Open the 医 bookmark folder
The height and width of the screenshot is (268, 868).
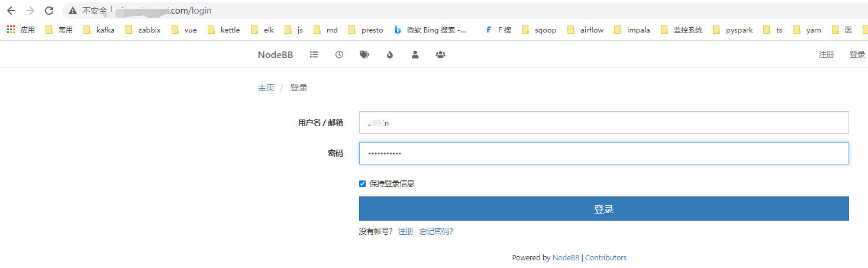(842, 30)
